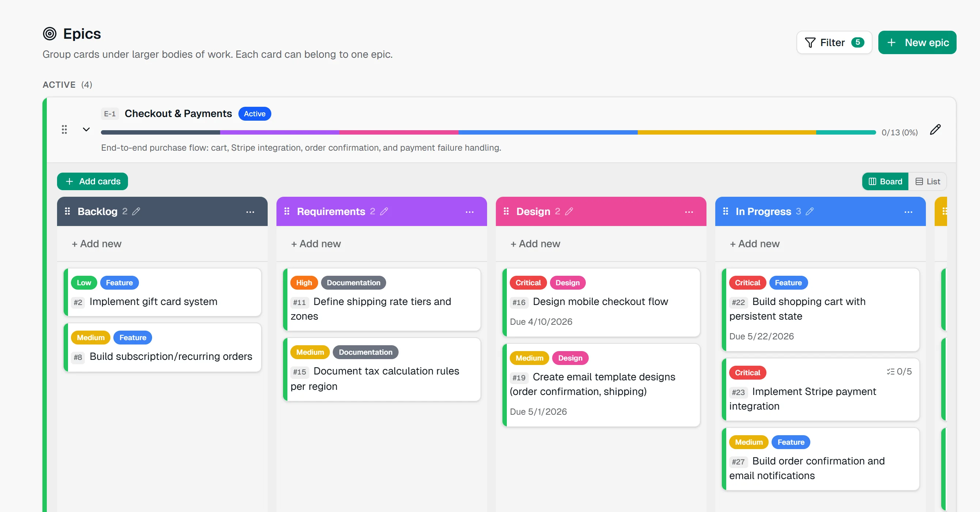Open card Implement Stripe payment integration
Screen dimensions: 980x512
[821, 390]
